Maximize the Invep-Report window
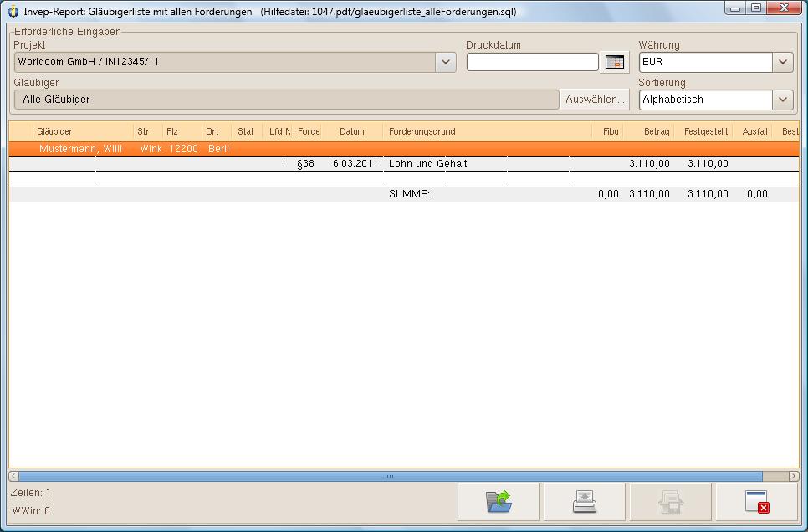This screenshot has height=532, width=808. (755, 8)
